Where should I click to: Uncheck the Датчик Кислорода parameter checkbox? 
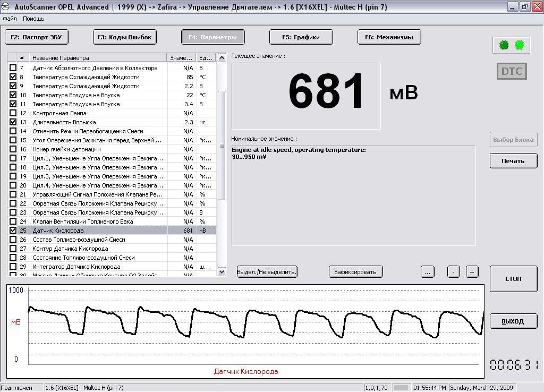(13, 231)
